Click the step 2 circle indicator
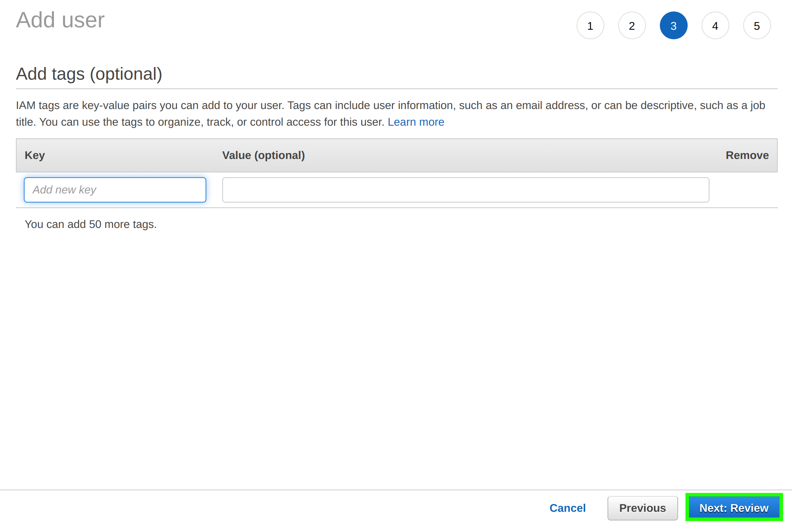Image resolution: width=792 pixels, height=532 pixels. pyautogui.click(x=632, y=26)
